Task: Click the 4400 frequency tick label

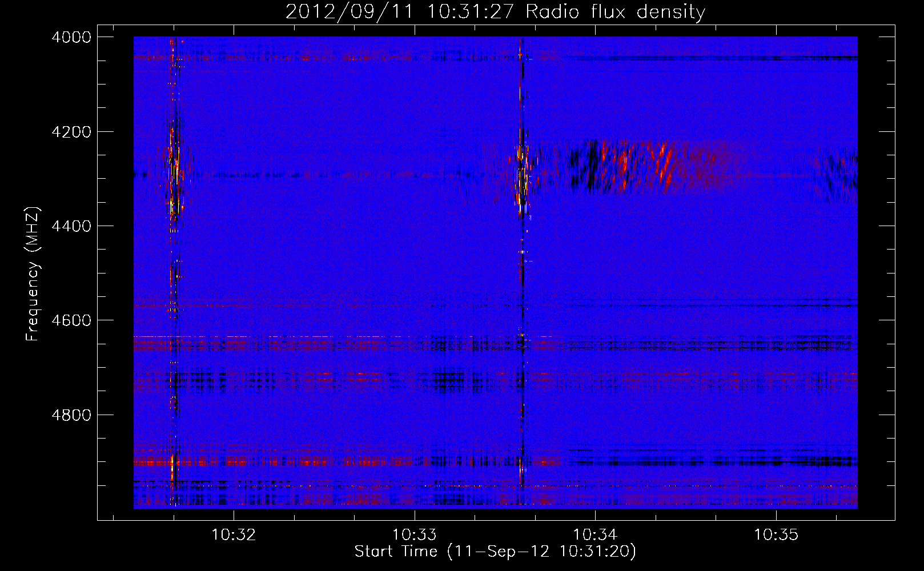Action: (71, 226)
